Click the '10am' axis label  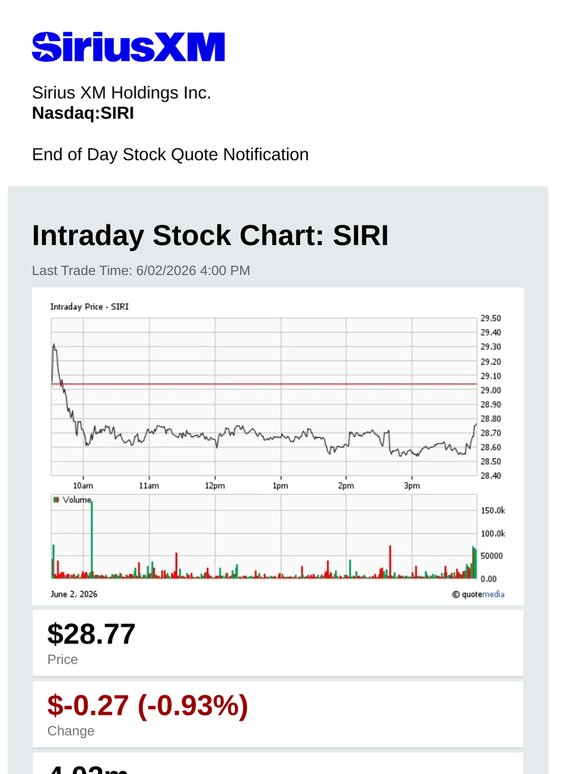83,486
